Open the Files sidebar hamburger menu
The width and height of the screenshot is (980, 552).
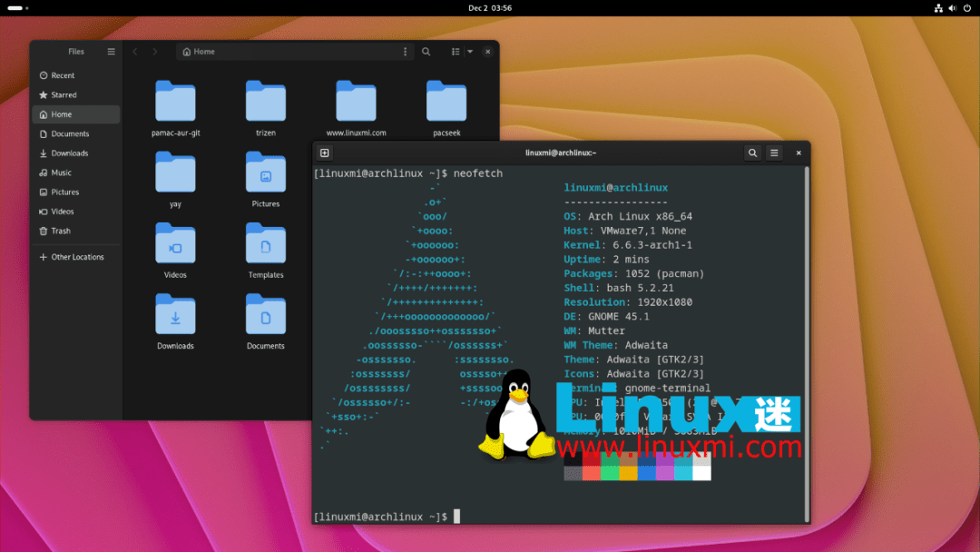point(111,52)
